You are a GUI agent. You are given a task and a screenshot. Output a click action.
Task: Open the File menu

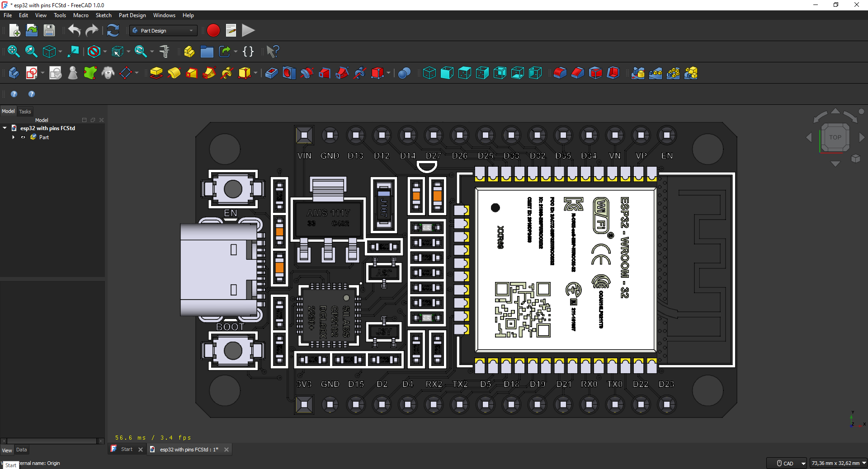[8, 15]
